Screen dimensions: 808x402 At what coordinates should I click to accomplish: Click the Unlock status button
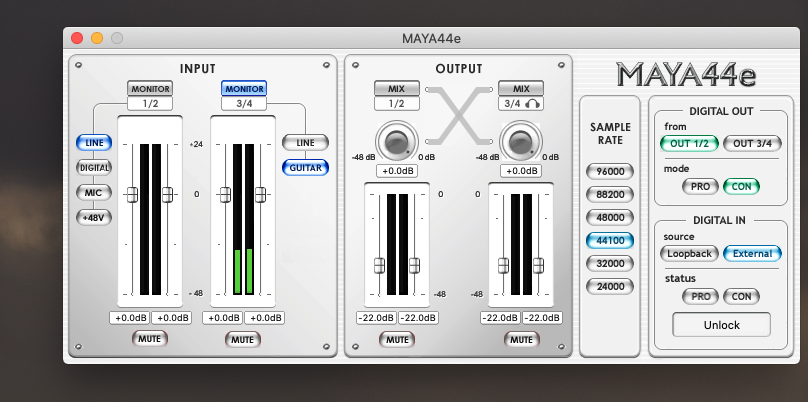721,325
